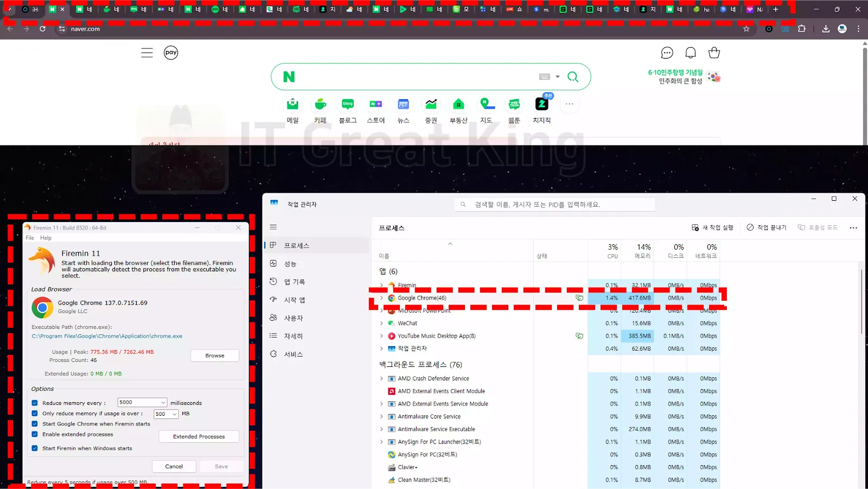
Task: Reload the naver.com page
Action: point(42,29)
